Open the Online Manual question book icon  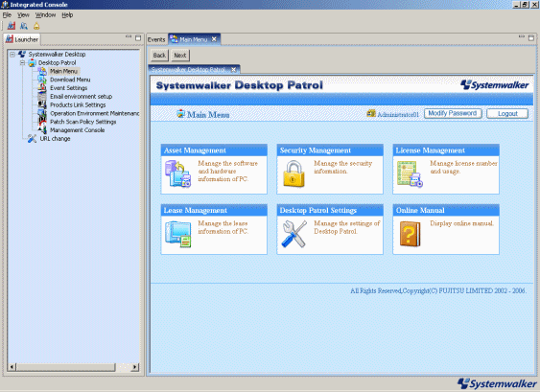click(410, 234)
